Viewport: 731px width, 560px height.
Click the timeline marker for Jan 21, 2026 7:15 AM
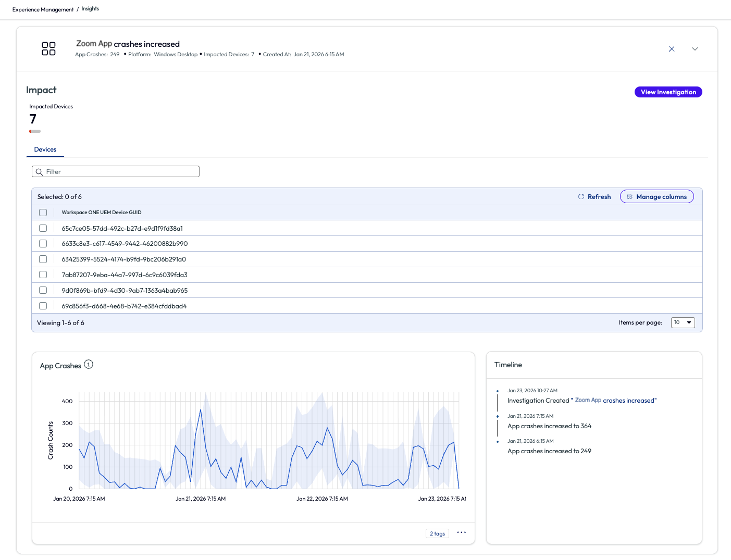click(498, 417)
